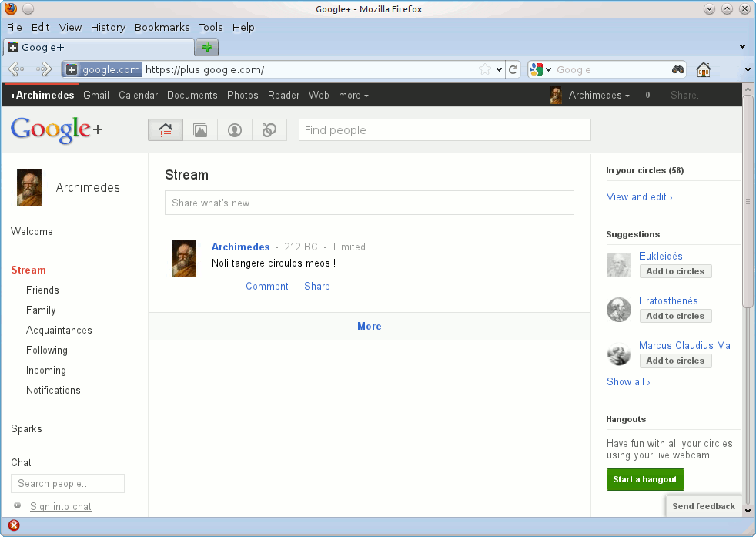The height and width of the screenshot is (537, 756).
Task: Open the Tools menu
Action: (211, 28)
